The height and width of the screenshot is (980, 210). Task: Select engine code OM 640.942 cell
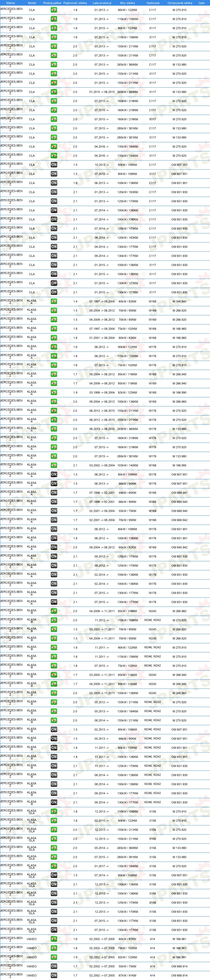coord(179,547)
